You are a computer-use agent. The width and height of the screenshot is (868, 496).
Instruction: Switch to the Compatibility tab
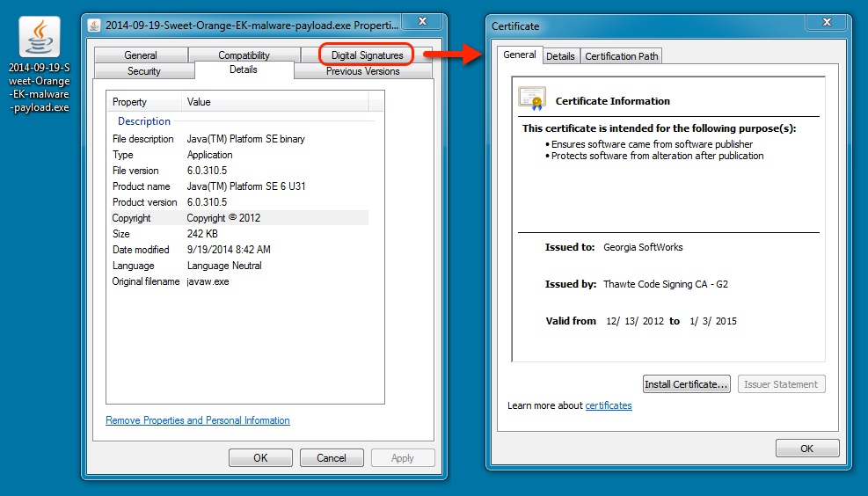click(244, 55)
